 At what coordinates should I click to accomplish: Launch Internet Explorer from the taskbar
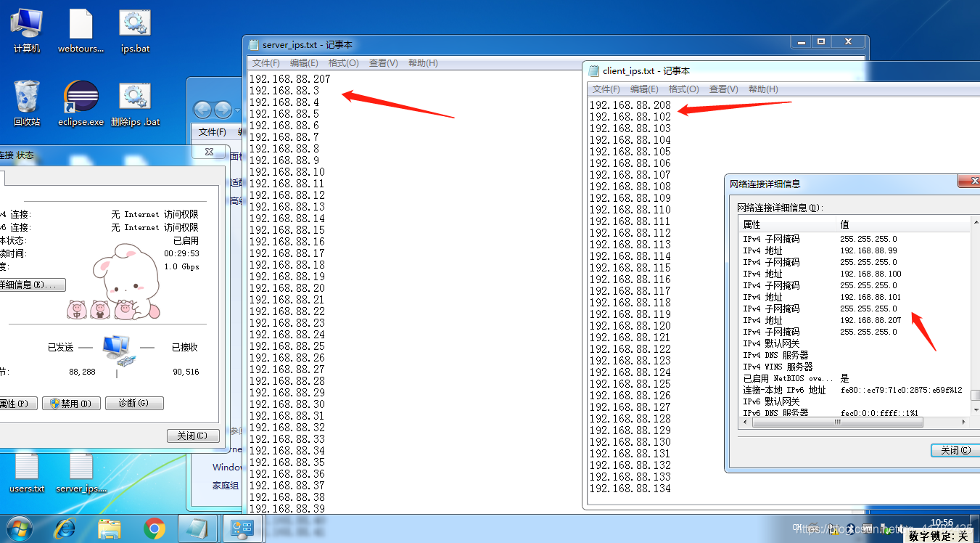65,528
